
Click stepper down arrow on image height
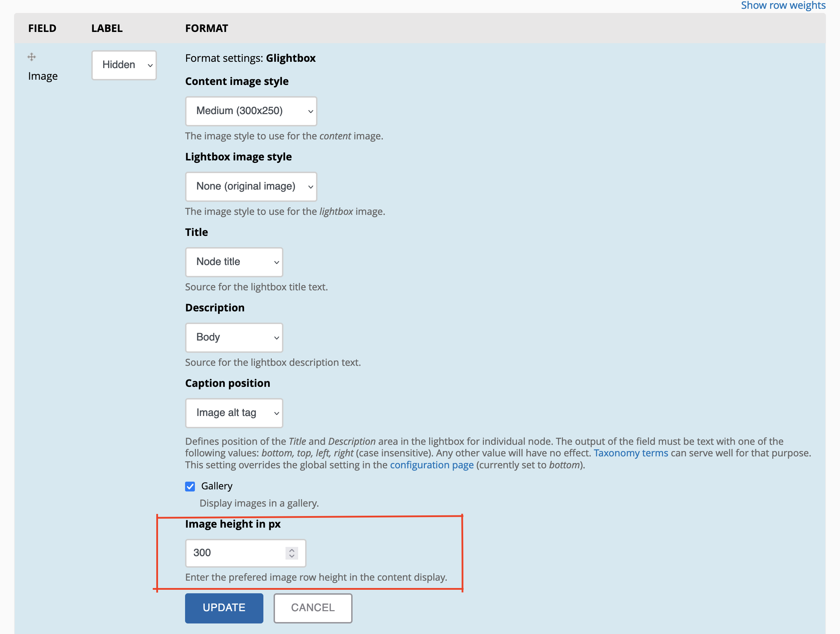(x=291, y=556)
